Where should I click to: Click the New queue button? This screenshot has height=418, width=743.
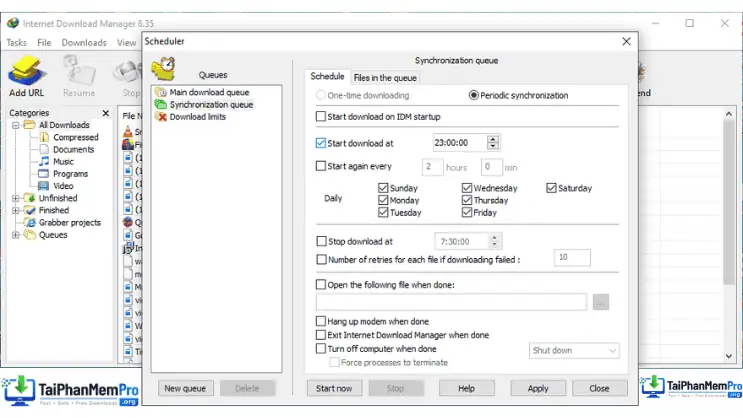coord(185,389)
